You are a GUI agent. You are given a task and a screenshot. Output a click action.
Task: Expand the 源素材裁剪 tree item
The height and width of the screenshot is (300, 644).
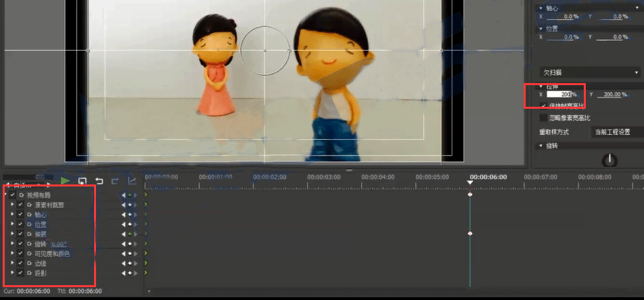[x=12, y=205]
